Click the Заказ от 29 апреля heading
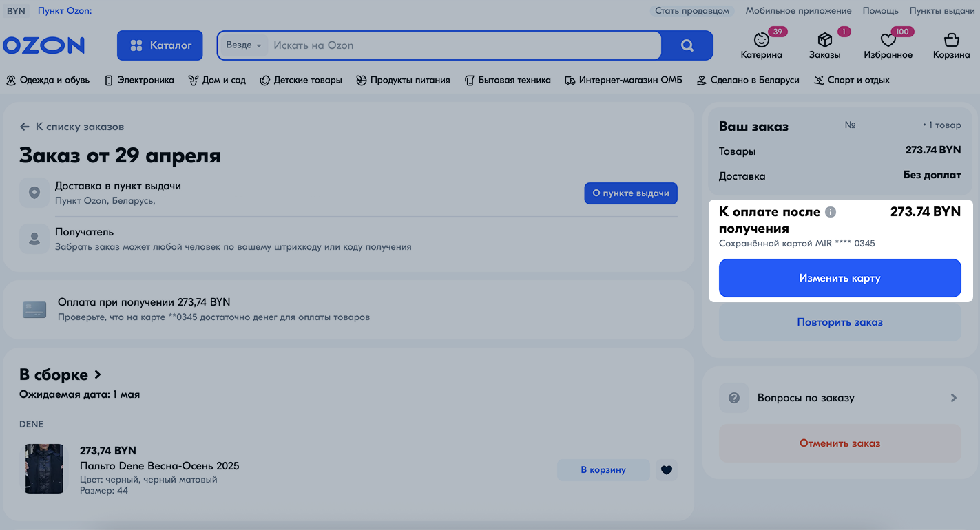 pos(120,156)
